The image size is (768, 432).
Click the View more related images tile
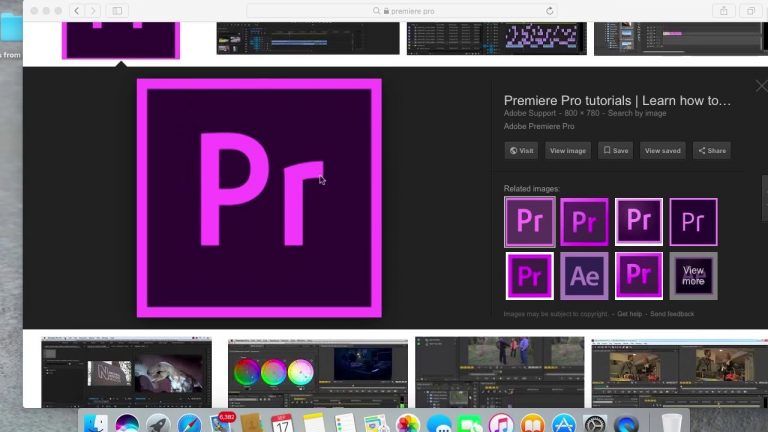(x=694, y=276)
